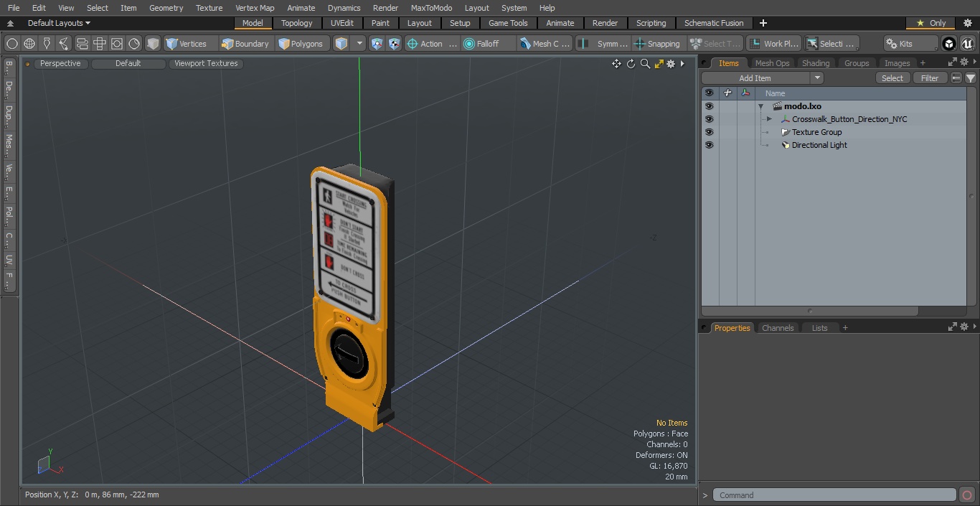
Task: Open the Action Center tool
Action: (x=431, y=44)
